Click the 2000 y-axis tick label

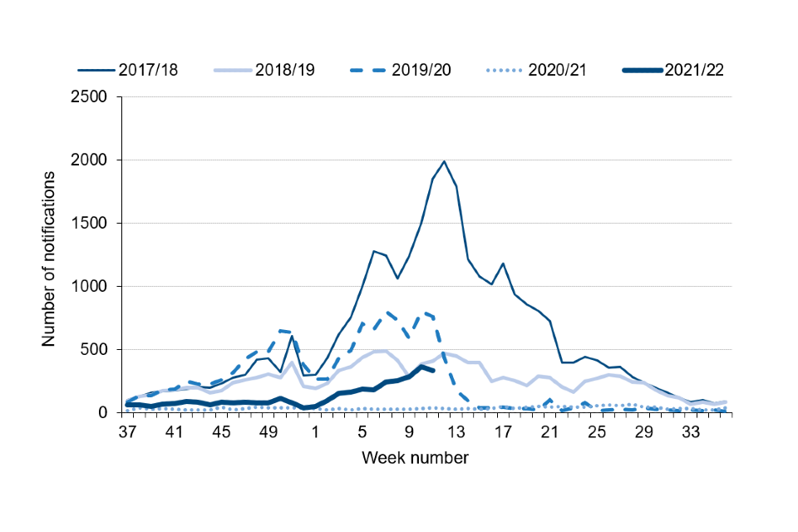tap(91, 160)
